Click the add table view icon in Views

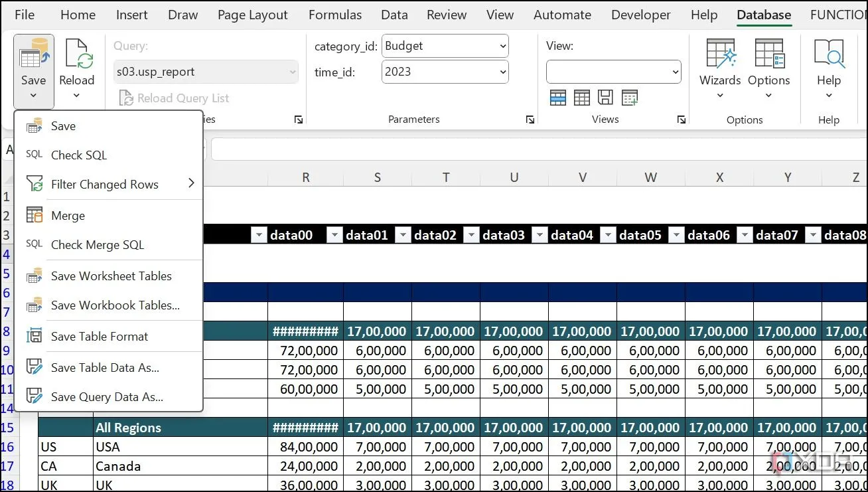coord(629,98)
